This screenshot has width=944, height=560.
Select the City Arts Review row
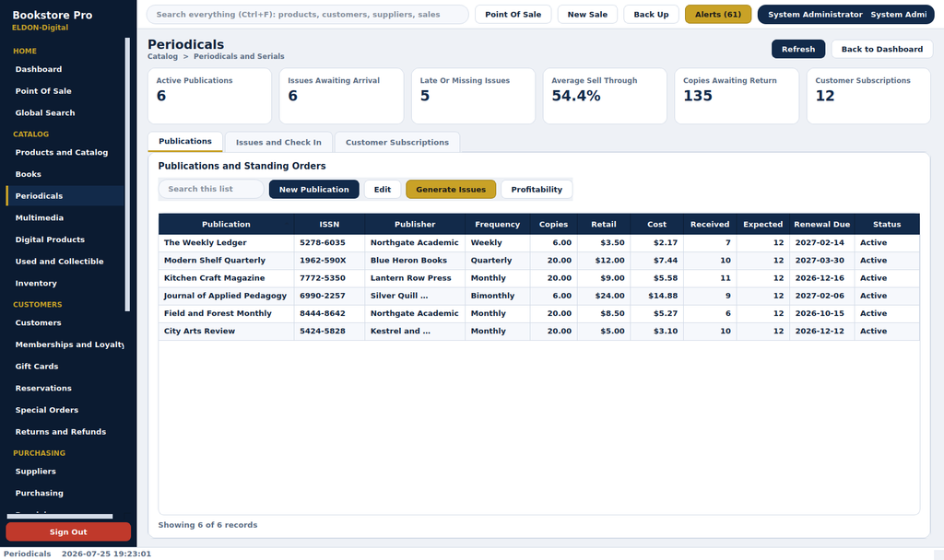[x=538, y=331]
